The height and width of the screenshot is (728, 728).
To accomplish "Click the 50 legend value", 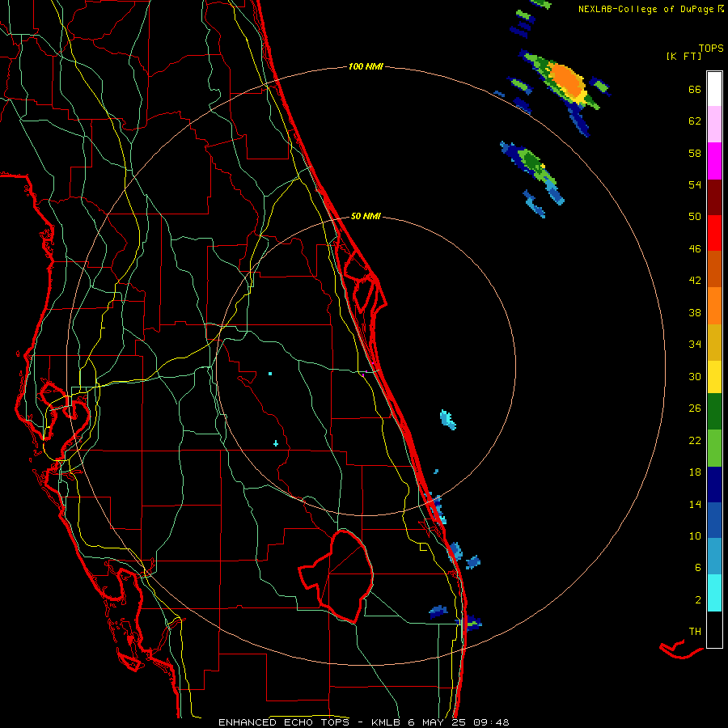I will 695,217.
